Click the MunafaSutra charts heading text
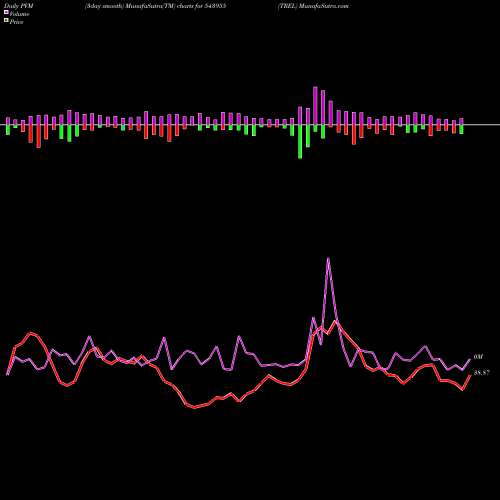This screenshot has height=500, width=500. 156,6
